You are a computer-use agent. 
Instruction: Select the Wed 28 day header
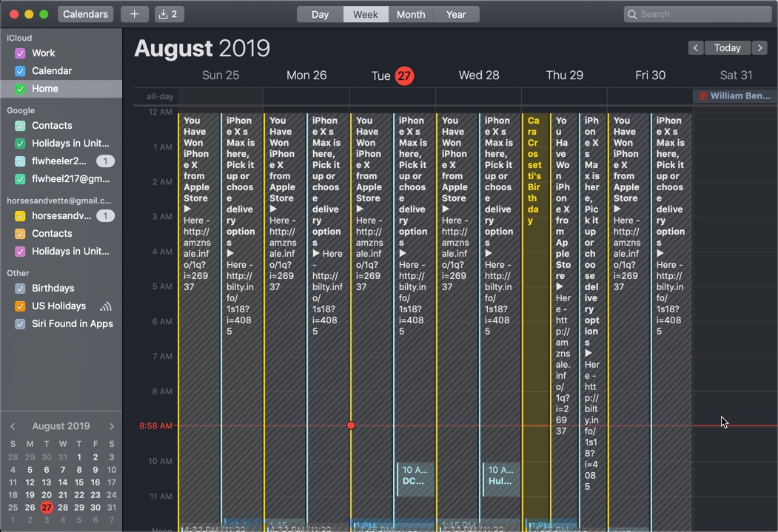479,75
